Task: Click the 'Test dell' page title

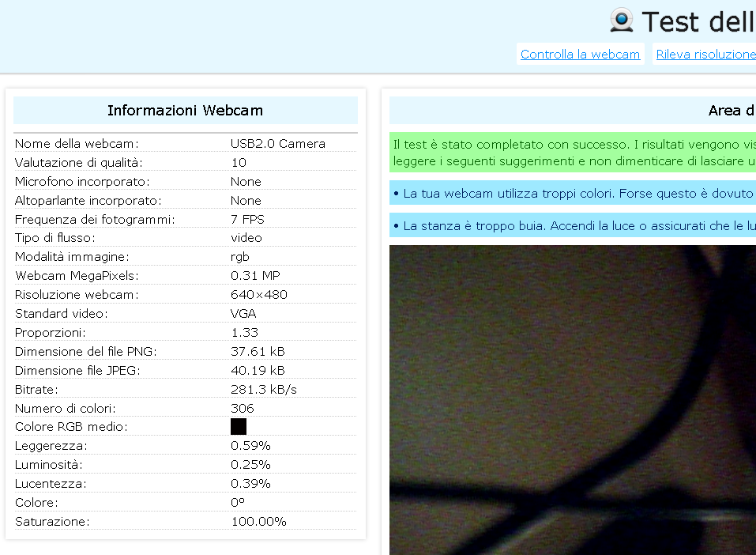Action: 698,21
